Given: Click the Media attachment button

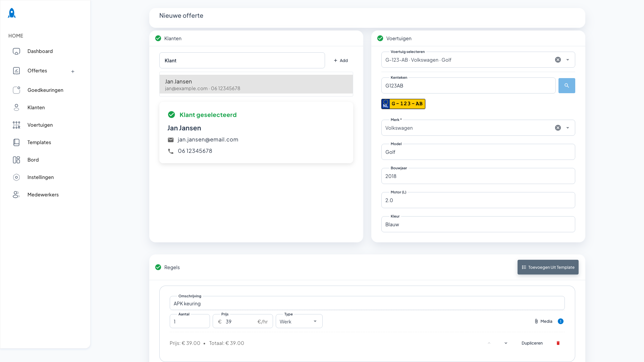Looking at the screenshot, I should pyautogui.click(x=543, y=321).
